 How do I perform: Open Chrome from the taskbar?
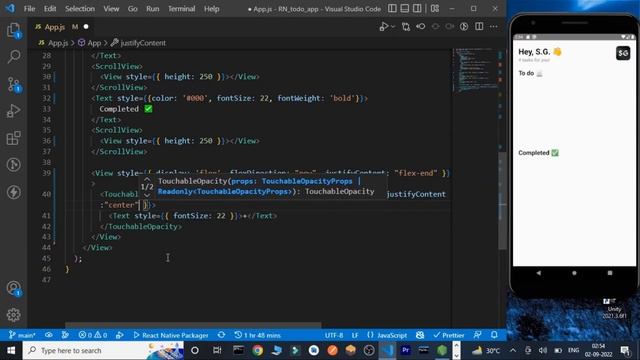pyautogui.click(x=257, y=350)
